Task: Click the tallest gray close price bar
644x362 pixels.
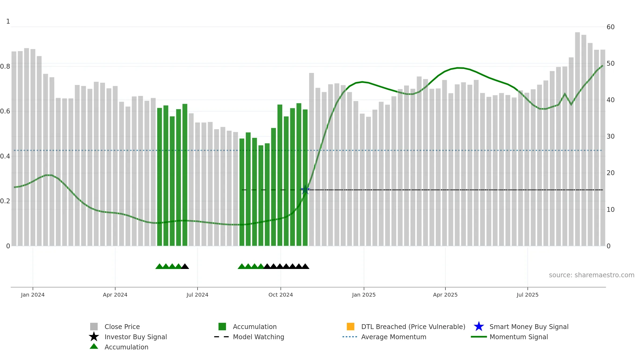Action: coord(577,139)
